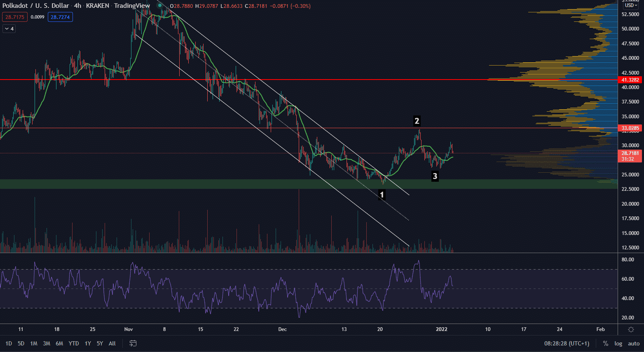
Task: Click the green market status dot
Action: [x=160, y=6]
